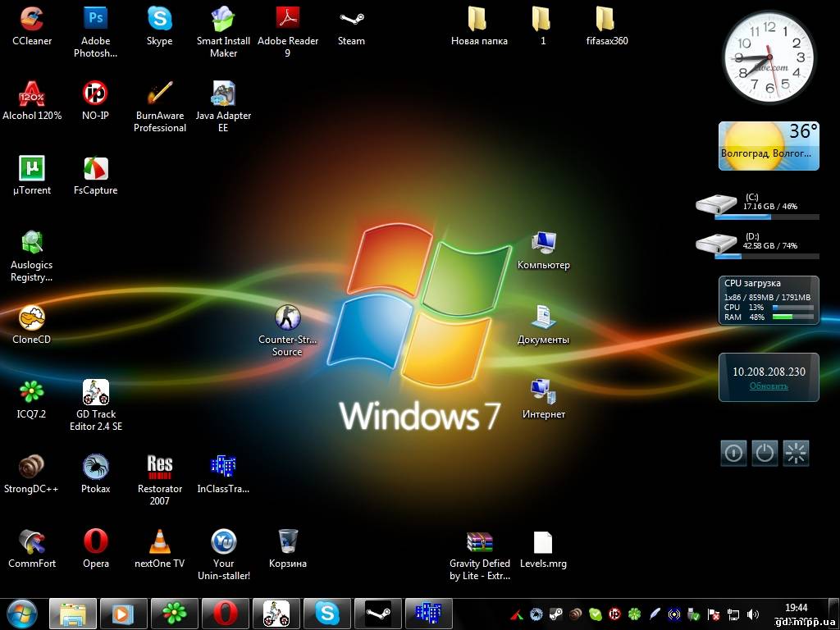The image size is (840, 630).
Task: Open Windows Explorer from the taskbar
Action: click(x=73, y=614)
